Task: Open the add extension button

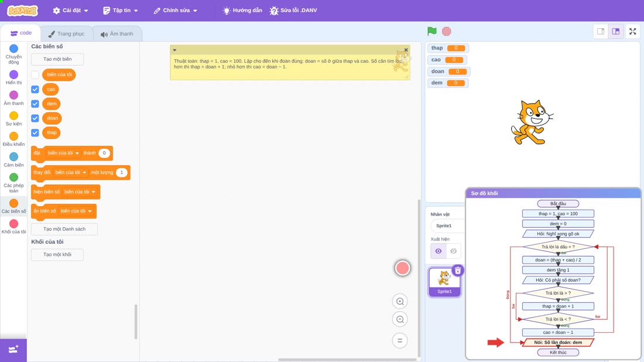Action: pyautogui.click(x=13, y=350)
